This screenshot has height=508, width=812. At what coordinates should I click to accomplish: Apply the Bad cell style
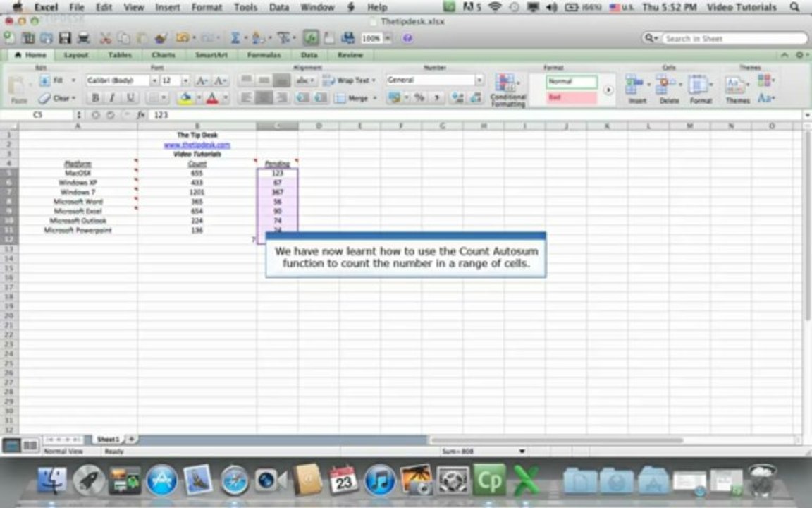coord(571,97)
